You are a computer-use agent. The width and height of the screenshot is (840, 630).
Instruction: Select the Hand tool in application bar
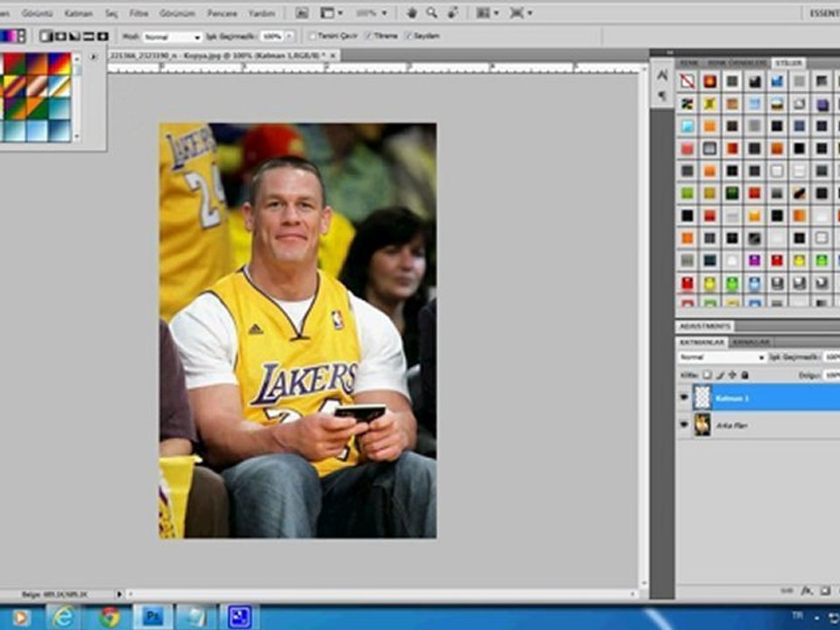point(411,13)
